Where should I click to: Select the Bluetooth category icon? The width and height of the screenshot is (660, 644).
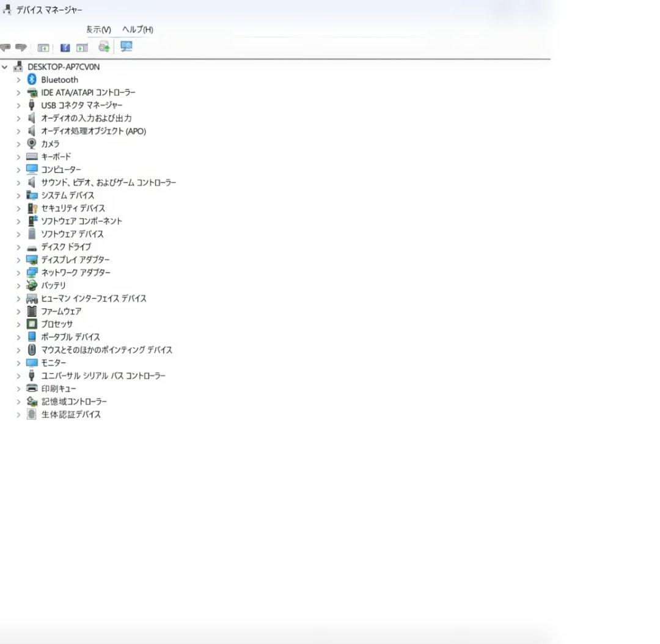click(x=32, y=79)
